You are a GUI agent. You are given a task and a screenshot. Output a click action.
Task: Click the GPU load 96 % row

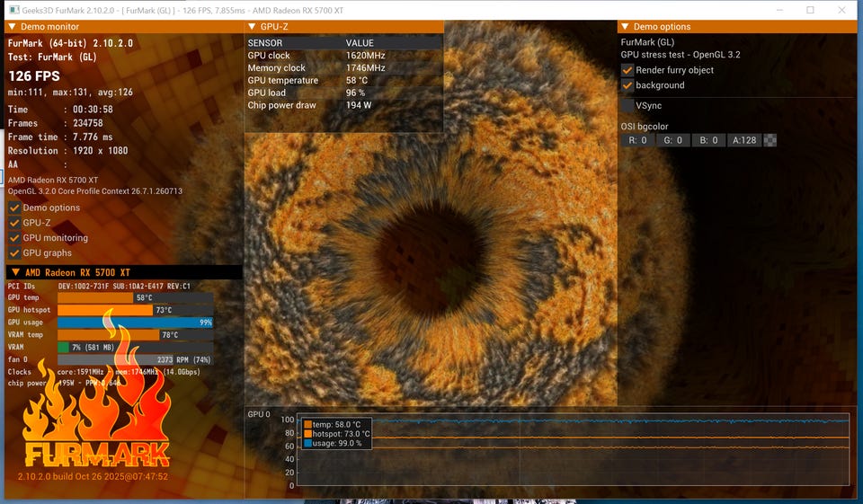point(344,93)
